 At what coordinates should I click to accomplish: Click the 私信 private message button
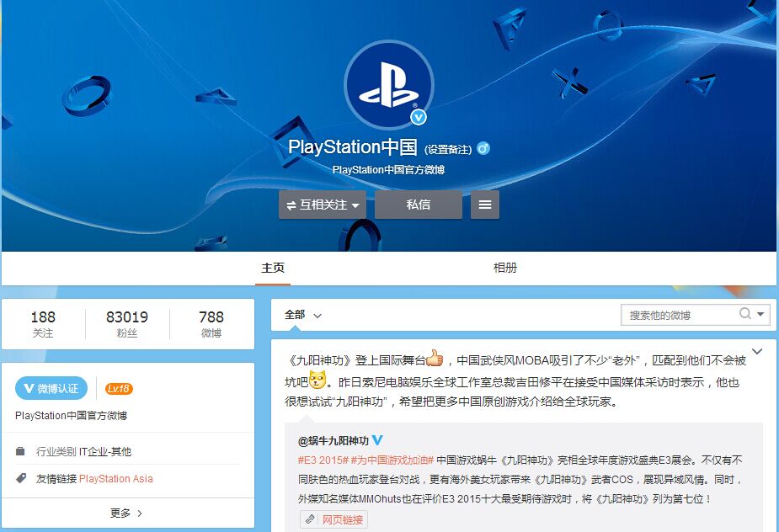coord(419,205)
